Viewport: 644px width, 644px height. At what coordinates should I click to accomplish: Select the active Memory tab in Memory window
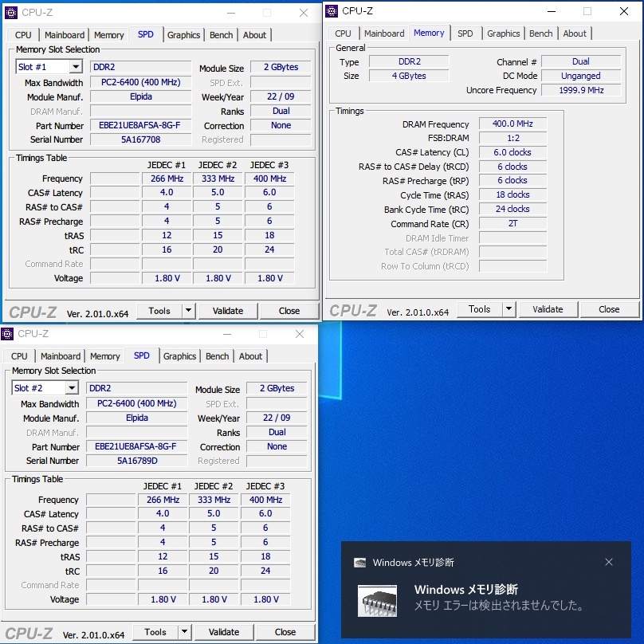[429, 33]
